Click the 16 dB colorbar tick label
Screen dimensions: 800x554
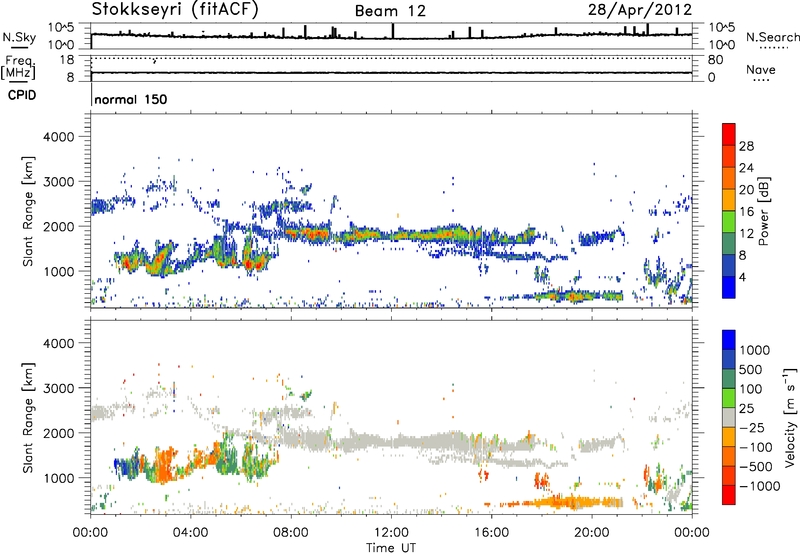(746, 212)
